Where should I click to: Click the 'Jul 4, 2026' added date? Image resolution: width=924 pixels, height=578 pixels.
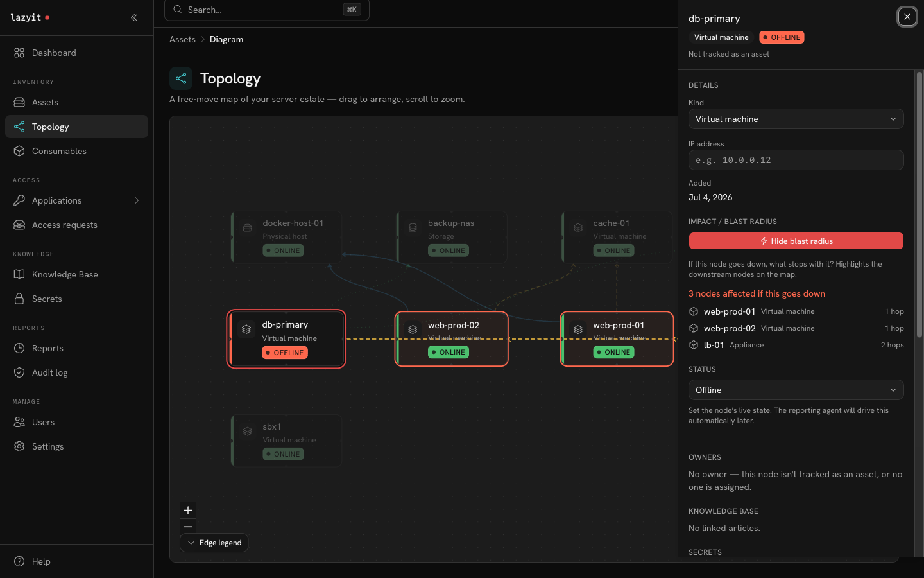tap(710, 197)
